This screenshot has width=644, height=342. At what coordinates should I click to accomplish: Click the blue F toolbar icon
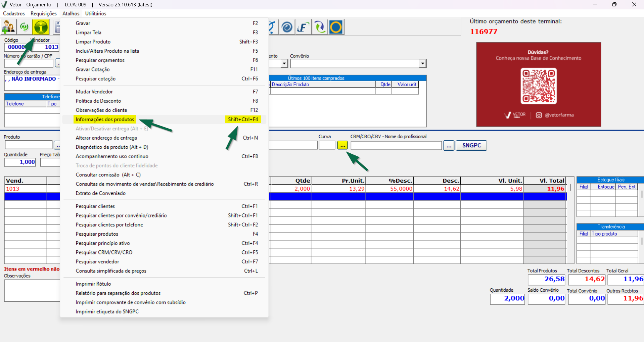pos(303,27)
